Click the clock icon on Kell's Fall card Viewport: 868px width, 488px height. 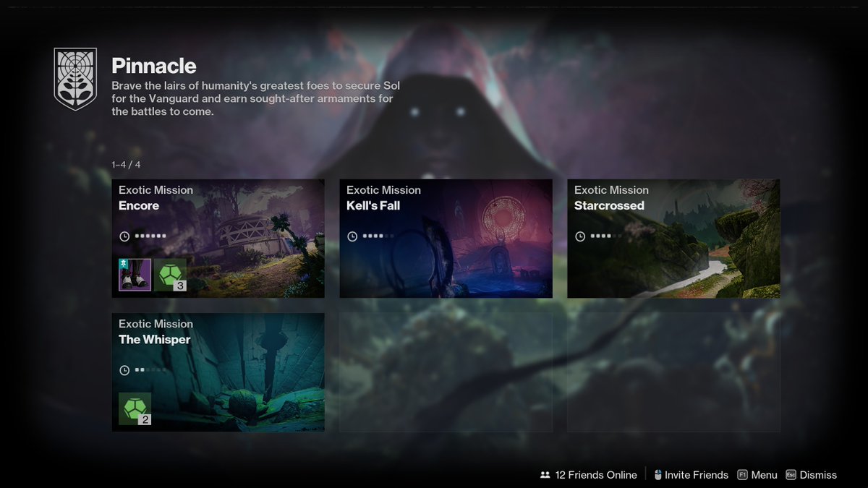(x=352, y=236)
